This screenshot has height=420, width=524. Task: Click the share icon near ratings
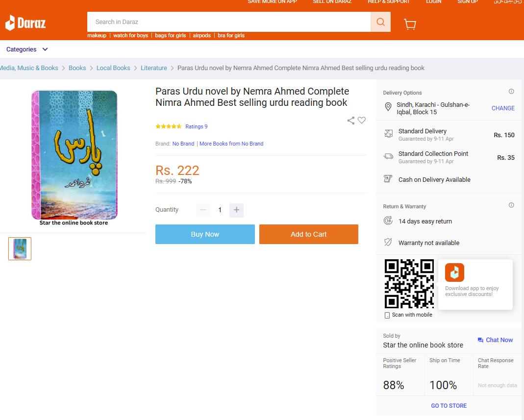click(350, 121)
